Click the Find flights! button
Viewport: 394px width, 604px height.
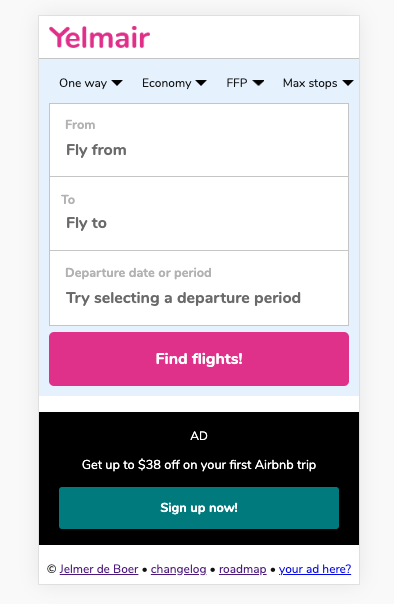click(x=199, y=359)
